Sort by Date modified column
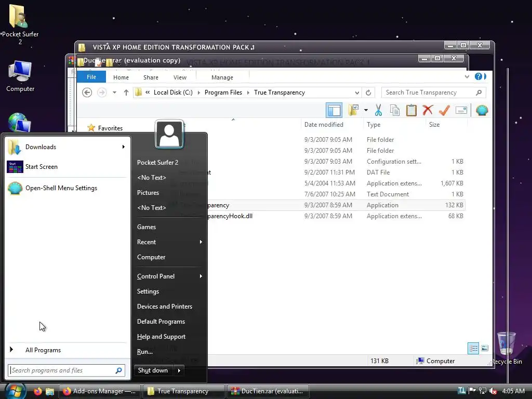The height and width of the screenshot is (399, 532). click(x=324, y=125)
